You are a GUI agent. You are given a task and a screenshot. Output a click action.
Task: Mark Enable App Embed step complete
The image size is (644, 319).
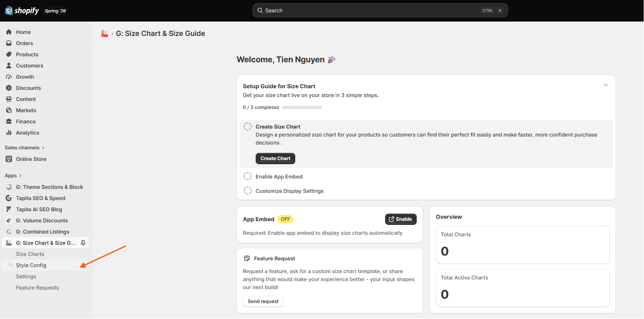(248, 176)
